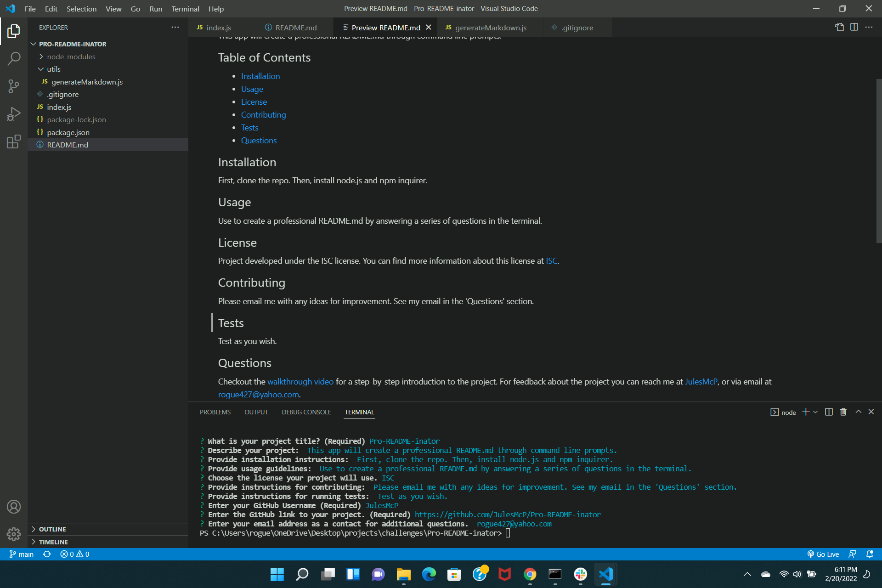Create a new terminal with plus icon
882x588 pixels.
(x=805, y=412)
